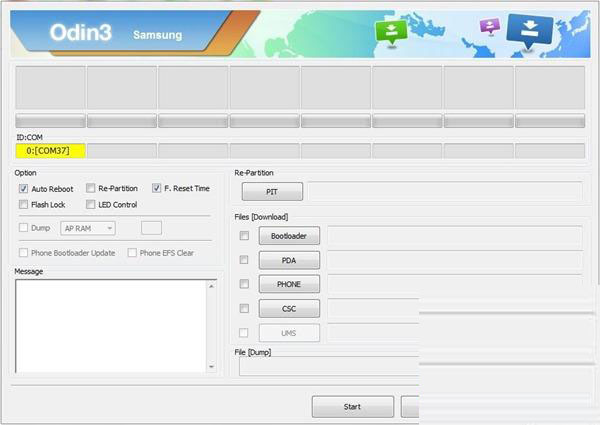Click Message scrollbar down arrow

(x=211, y=366)
